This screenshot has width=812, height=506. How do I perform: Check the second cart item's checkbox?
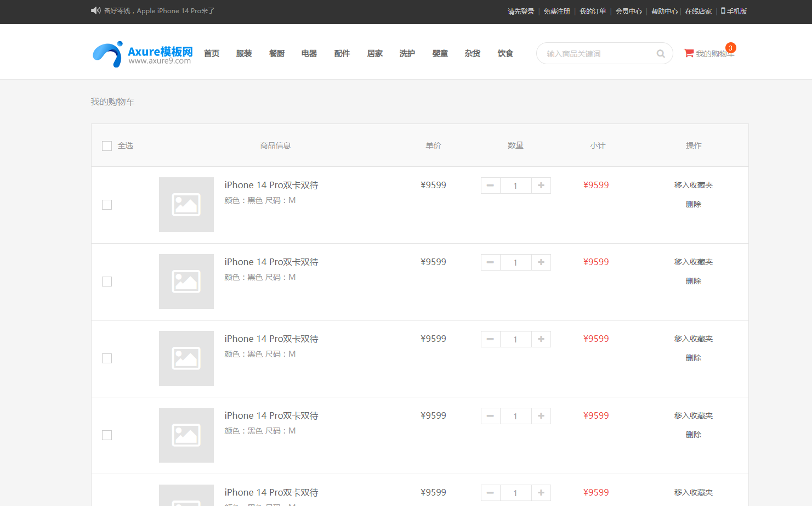pyautogui.click(x=107, y=282)
